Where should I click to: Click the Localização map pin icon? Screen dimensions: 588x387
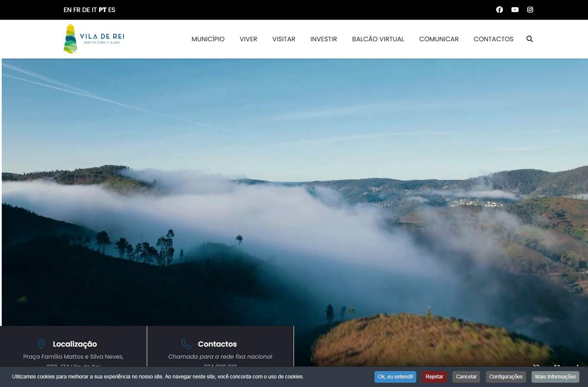coord(41,344)
